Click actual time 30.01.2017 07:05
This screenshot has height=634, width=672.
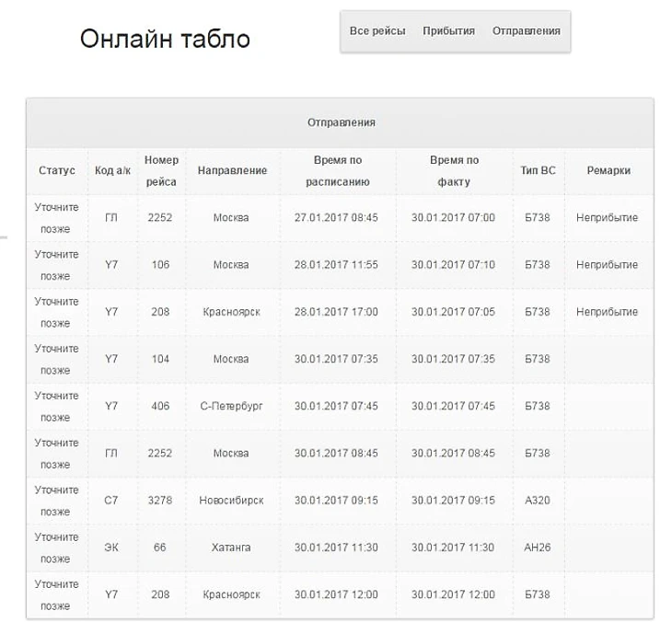tap(453, 312)
